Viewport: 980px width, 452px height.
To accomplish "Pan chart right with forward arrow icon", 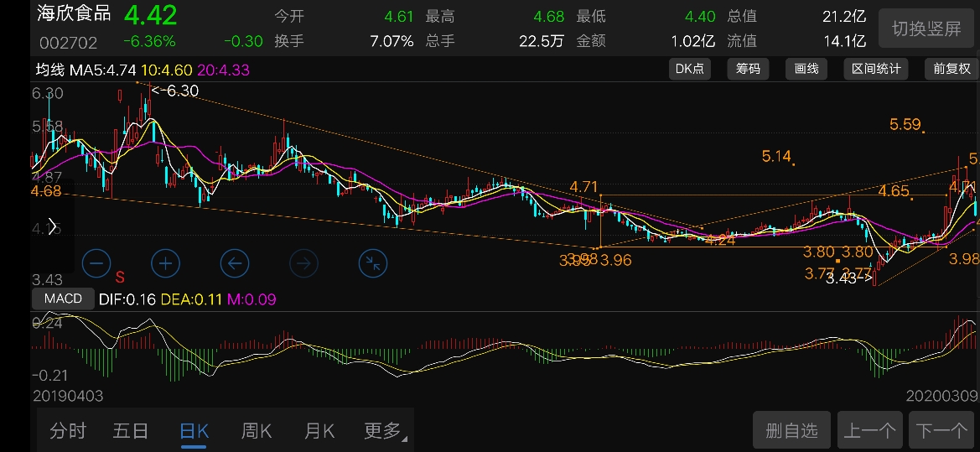I will click(303, 263).
